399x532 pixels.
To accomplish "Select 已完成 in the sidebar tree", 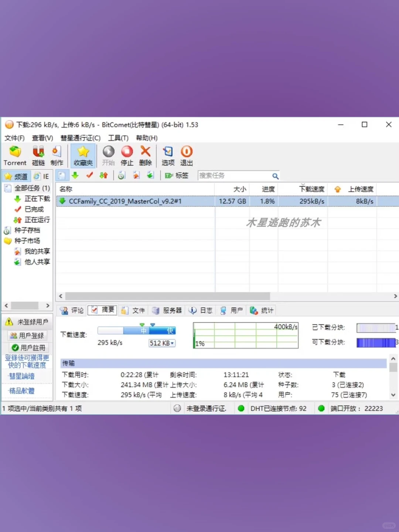I will (29, 209).
